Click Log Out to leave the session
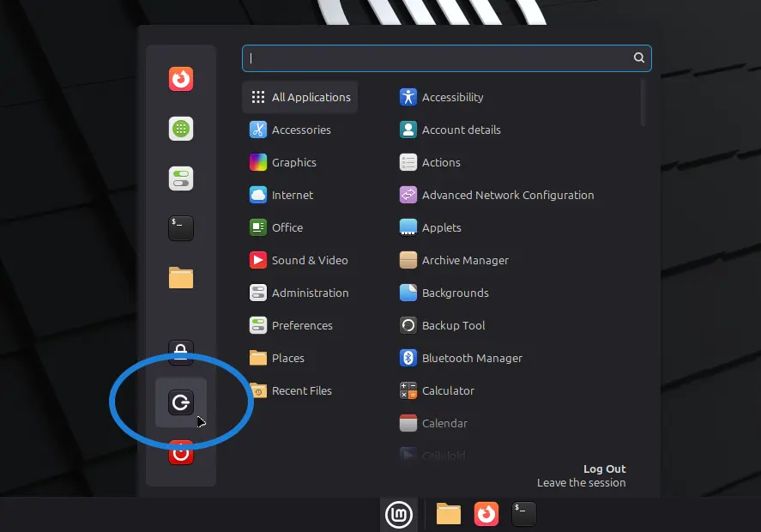The width and height of the screenshot is (761, 532). (x=604, y=469)
